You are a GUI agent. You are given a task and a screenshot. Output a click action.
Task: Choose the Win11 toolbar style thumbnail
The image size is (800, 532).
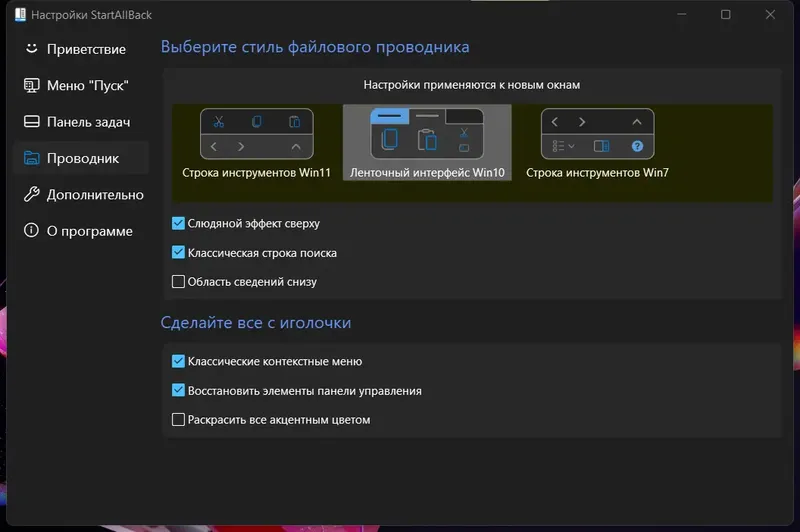tap(257, 134)
